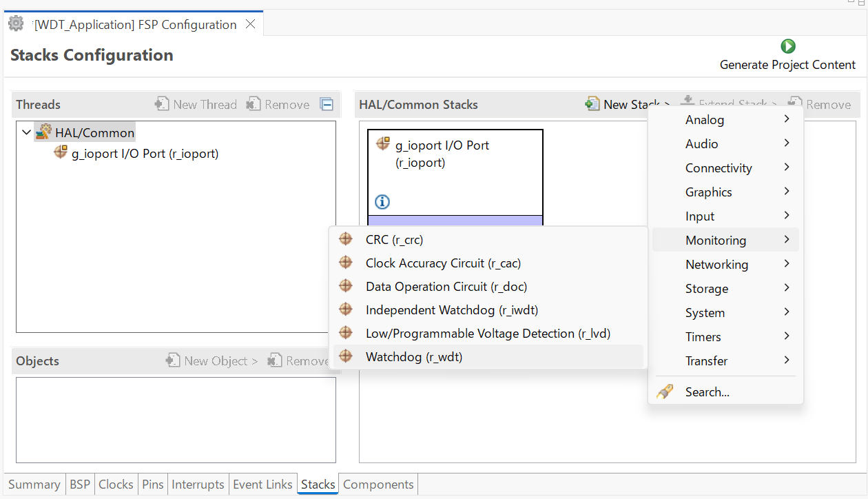Expand the Audio submenu

[725, 144]
